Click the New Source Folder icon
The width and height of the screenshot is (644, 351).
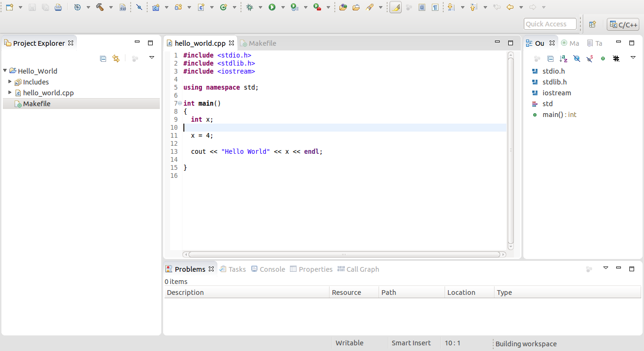(178, 7)
